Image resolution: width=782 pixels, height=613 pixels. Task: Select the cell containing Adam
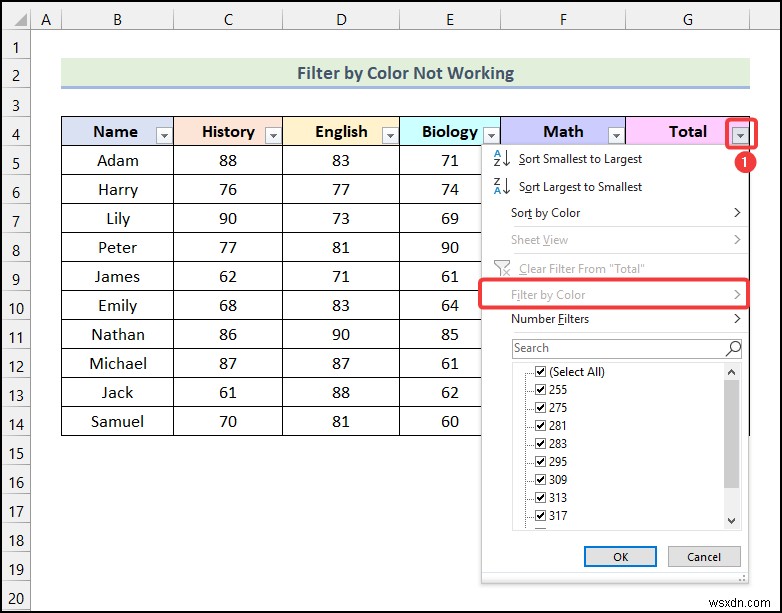click(118, 160)
